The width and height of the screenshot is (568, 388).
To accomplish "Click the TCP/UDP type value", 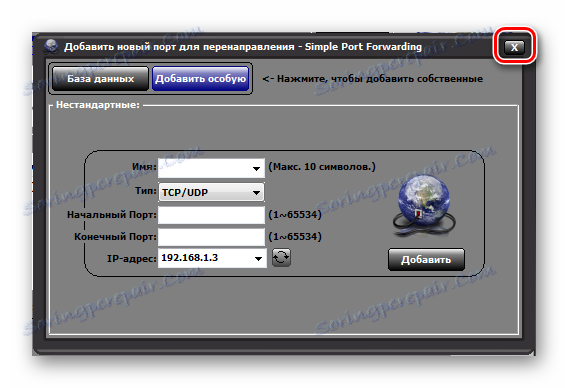I will pos(185,192).
